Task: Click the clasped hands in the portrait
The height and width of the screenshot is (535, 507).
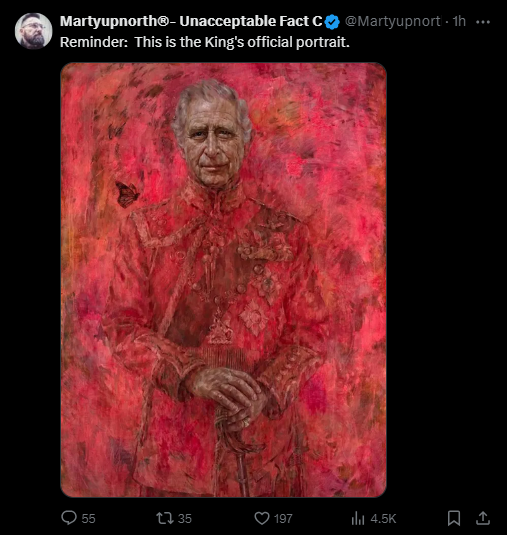Action: (227, 397)
